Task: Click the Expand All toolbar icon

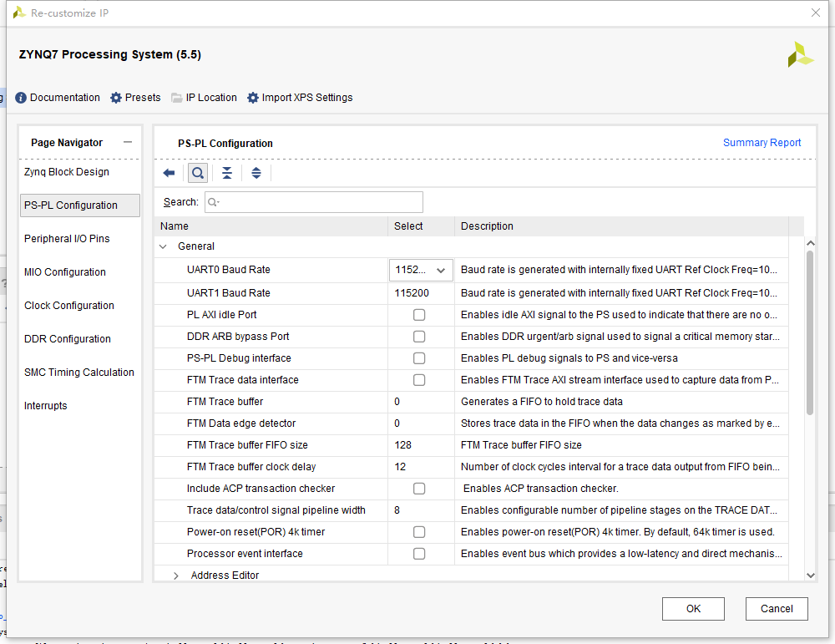Action: point(256,173)
